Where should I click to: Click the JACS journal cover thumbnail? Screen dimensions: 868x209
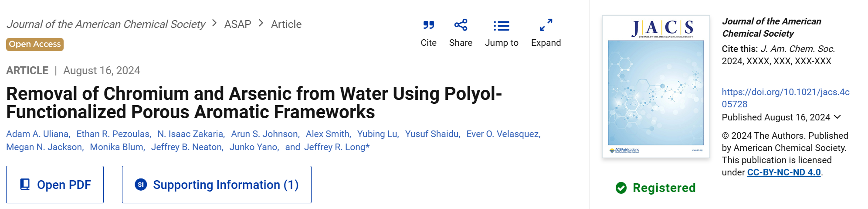tap(656, 86)
